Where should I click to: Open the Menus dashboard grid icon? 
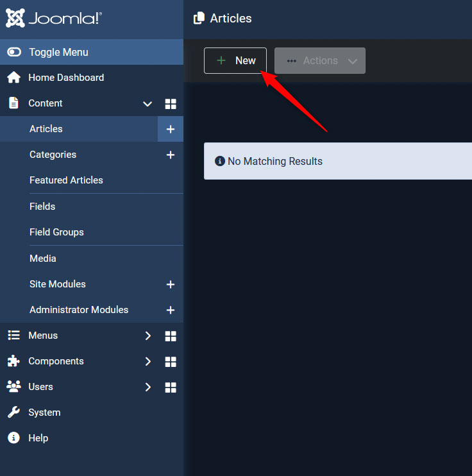point(171,336)
